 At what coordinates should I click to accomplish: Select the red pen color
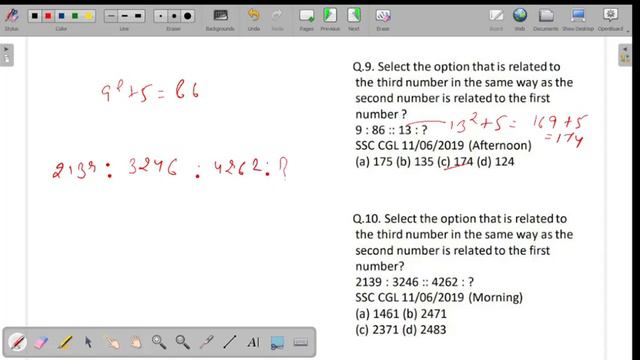tap(48, 16)
